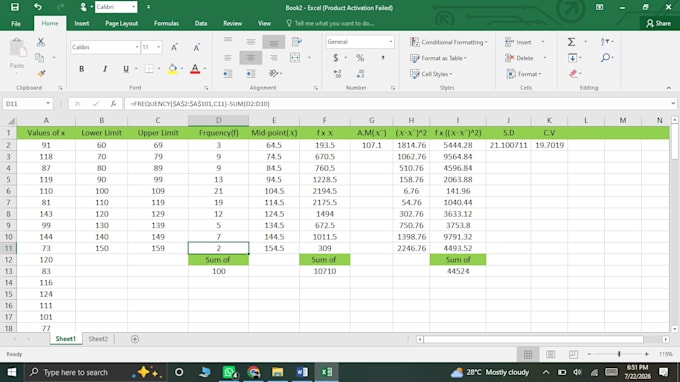This screenshot has width=680, height=382.
Task: Apply percent style
Action: [360, 58]
